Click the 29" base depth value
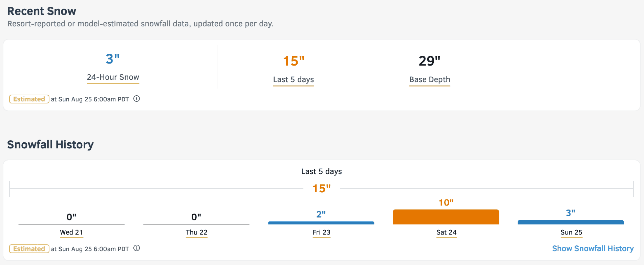This screenshot has width=644, height=265. (430, 61)
